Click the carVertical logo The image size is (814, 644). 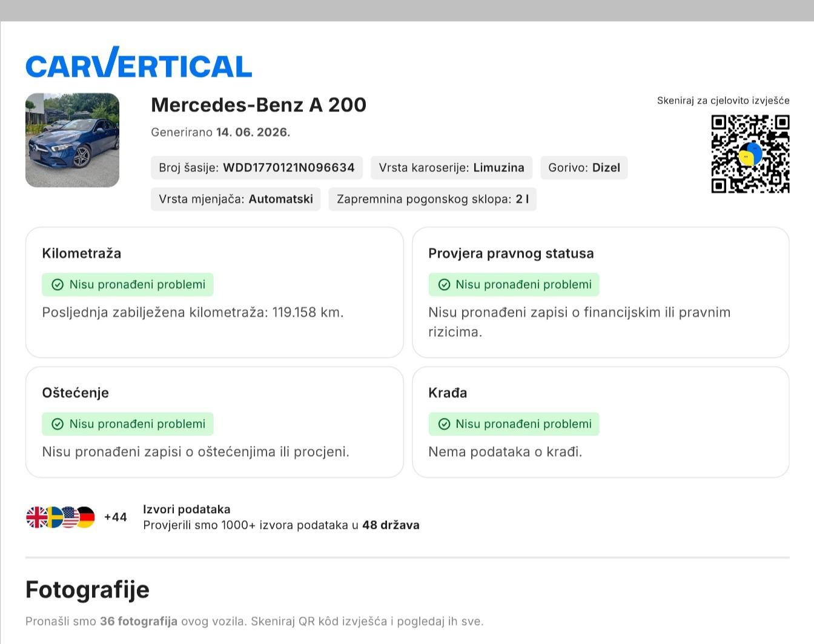point(139,62)
